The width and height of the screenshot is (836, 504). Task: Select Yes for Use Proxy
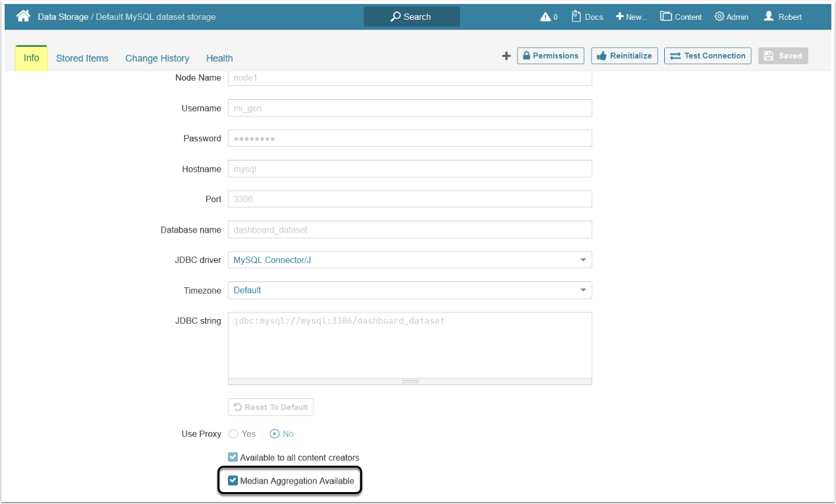pyautogui.click(x=233, y=434)
